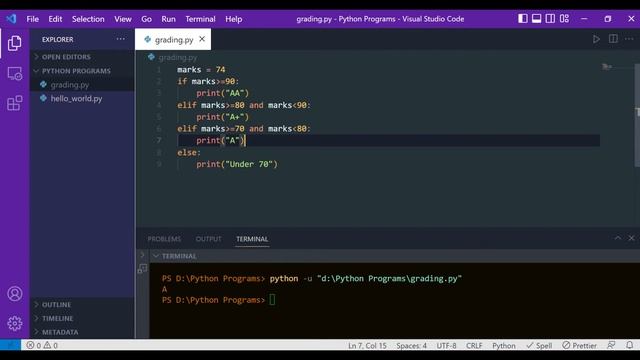
Task: Open Explorer Views and More Actions
Action: 120,39
